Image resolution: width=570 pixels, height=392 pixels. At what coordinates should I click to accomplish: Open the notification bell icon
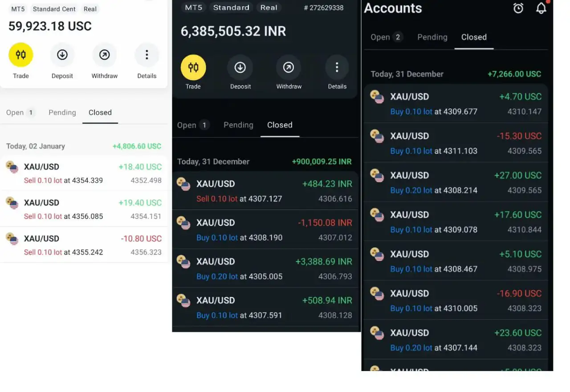click(541, 8)
